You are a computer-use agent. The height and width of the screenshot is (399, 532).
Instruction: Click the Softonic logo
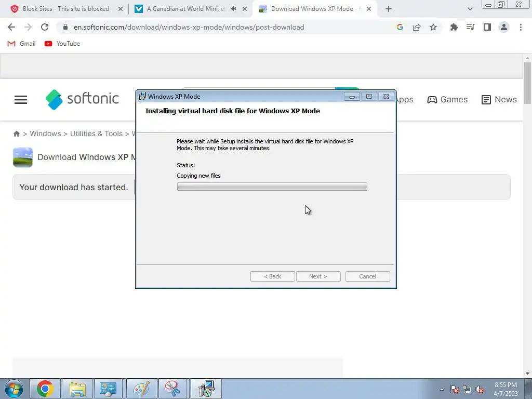(x=82, y=99)
